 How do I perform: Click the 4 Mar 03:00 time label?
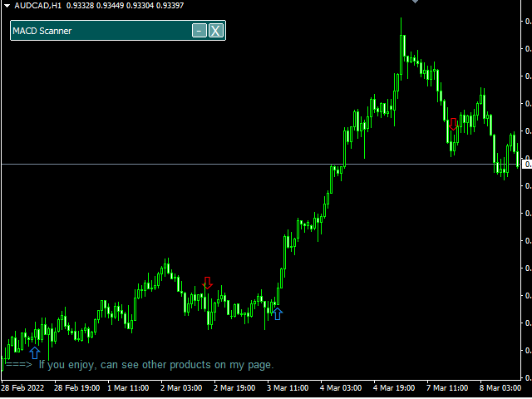341,388
